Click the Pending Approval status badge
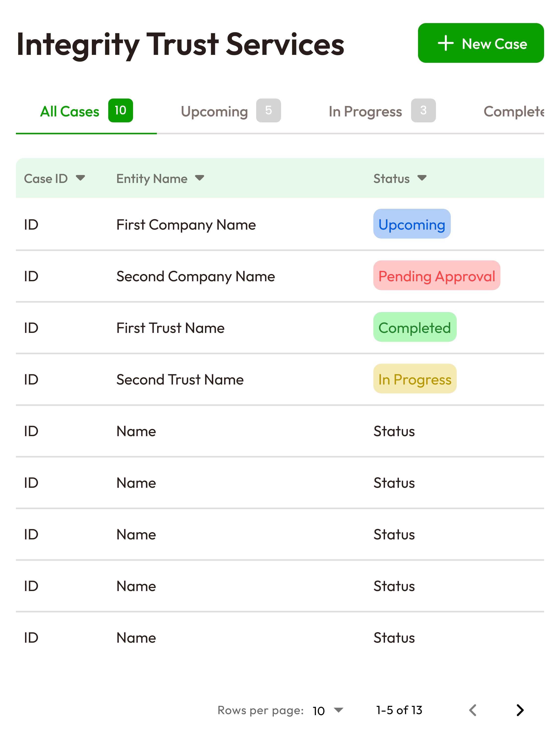The width and height of the screenshot is (560, 734). [x=437, y=276]
